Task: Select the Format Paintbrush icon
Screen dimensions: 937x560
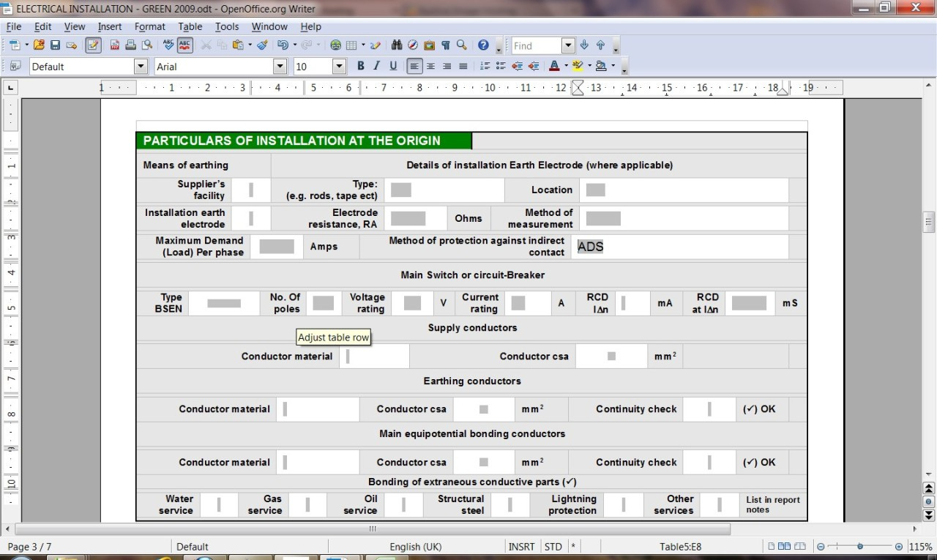Action: click(262, 45)
